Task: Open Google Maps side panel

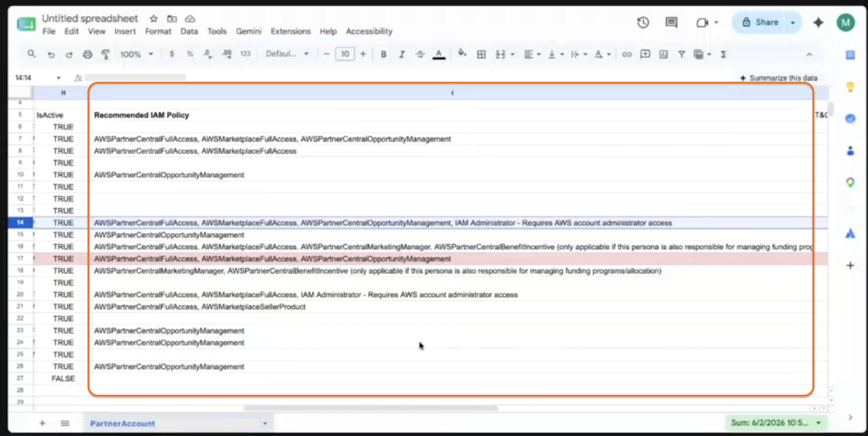Action: coord(850,182)
